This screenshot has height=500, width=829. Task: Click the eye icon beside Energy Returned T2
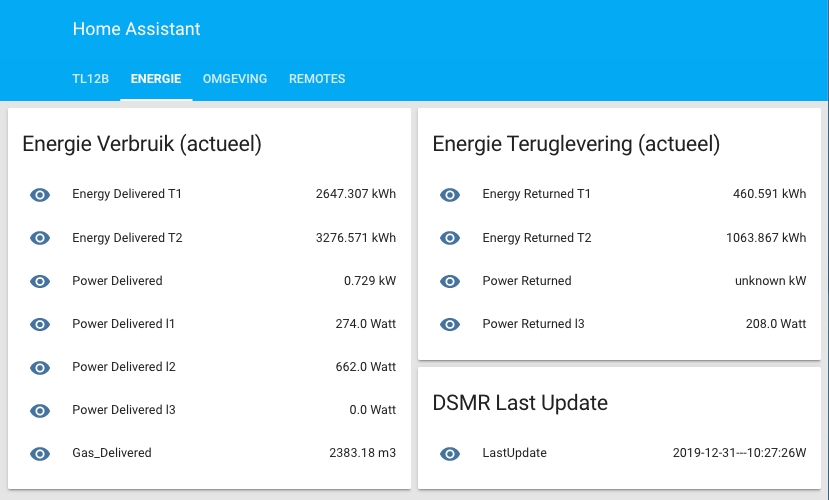(450, 238)
